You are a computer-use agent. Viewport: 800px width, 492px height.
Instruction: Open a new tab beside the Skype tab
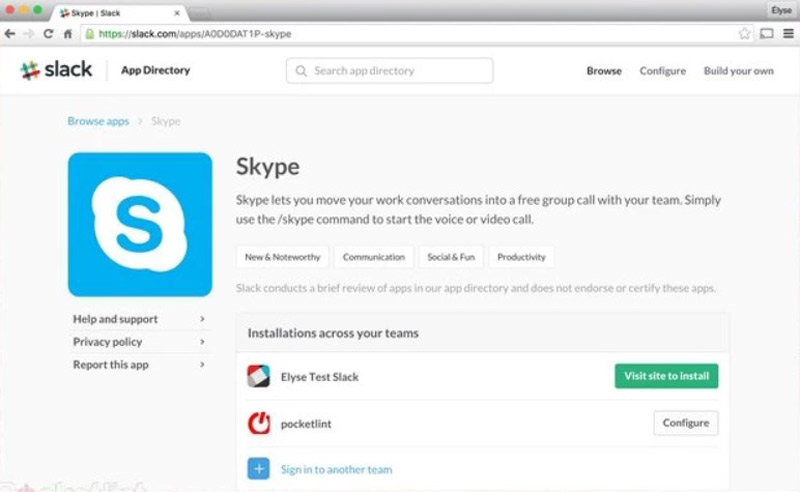tap(200, 13)
